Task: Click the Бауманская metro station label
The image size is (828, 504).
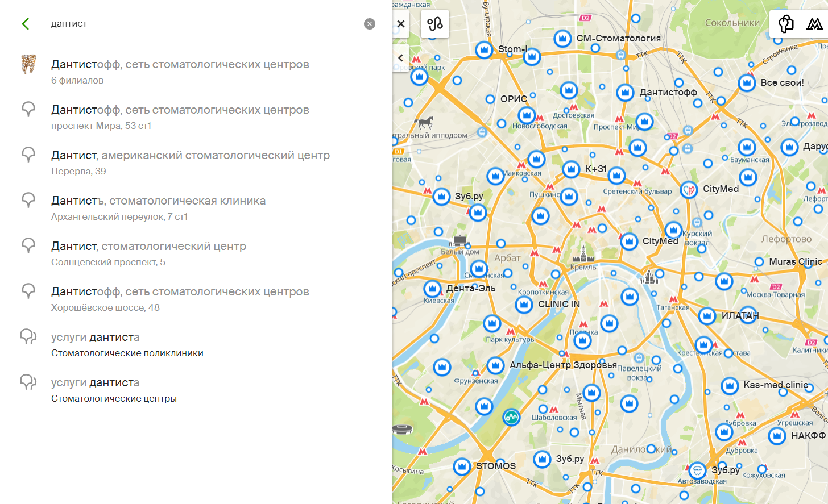Action: [x=750, y=160]
